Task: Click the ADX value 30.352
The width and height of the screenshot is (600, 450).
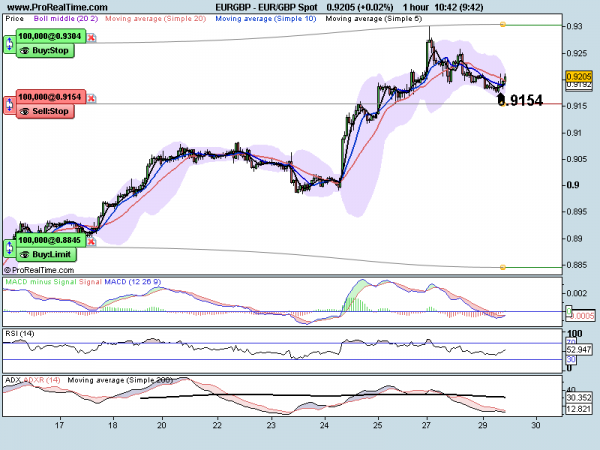Action: coord(579,398)
